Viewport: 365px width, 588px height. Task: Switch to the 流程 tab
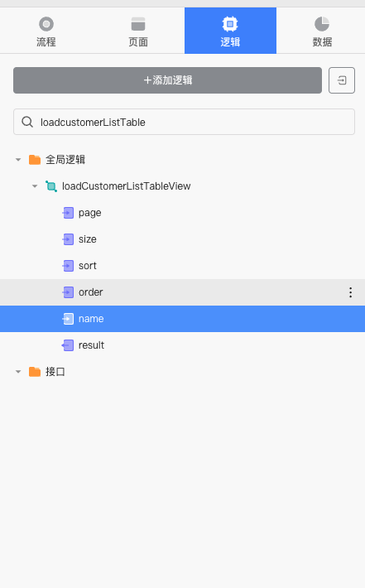[x=46, y=31]
